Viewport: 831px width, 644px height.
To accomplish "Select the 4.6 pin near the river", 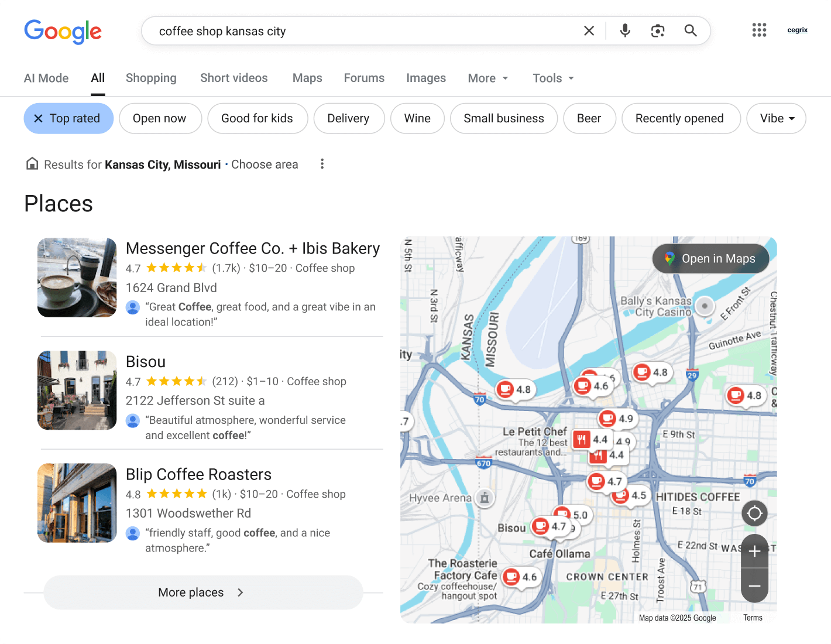I will coord(592,386).
